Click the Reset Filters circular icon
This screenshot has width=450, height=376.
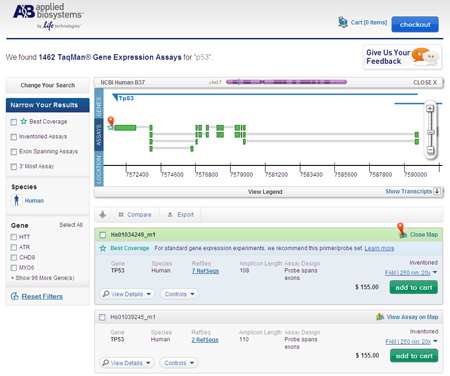pos(15,296)
